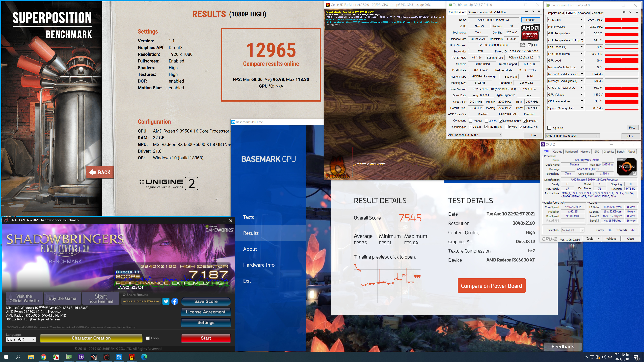Screen dimensions: 644x362
Task: Toggle the DirectCompute checkbox in GPU-Z
Action: point(501,121)
